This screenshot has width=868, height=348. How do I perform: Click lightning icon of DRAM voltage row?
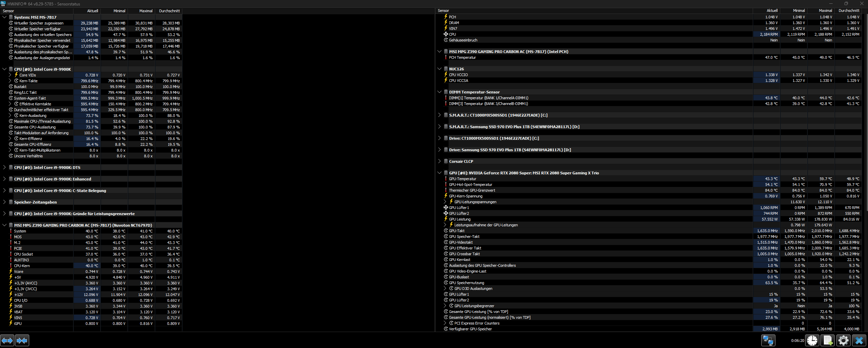446,22
